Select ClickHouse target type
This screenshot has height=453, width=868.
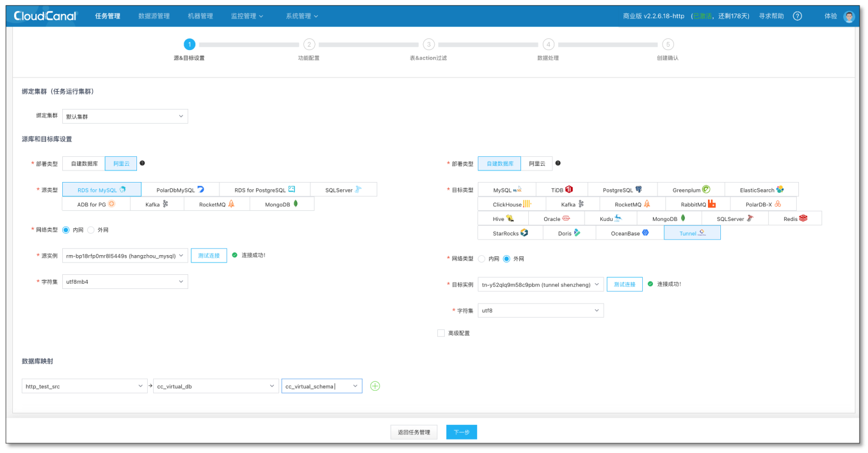[x=511, y=204]
